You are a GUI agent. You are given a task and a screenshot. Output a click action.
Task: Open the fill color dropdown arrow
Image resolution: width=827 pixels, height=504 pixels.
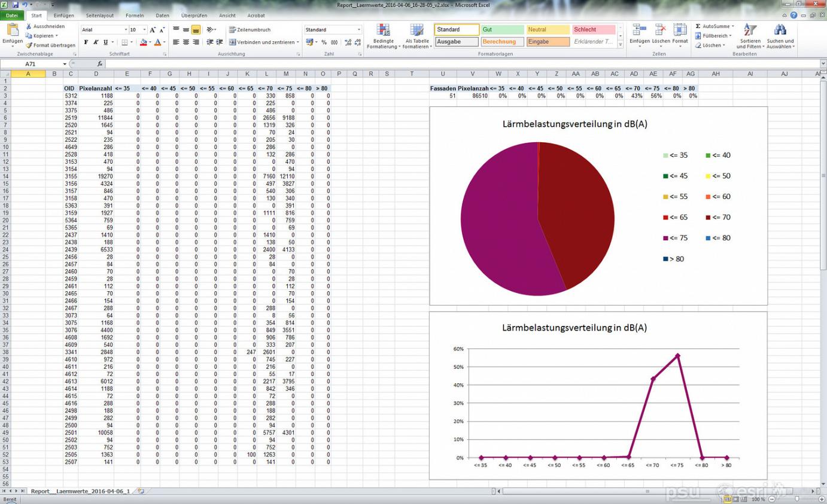pos(150,42)
